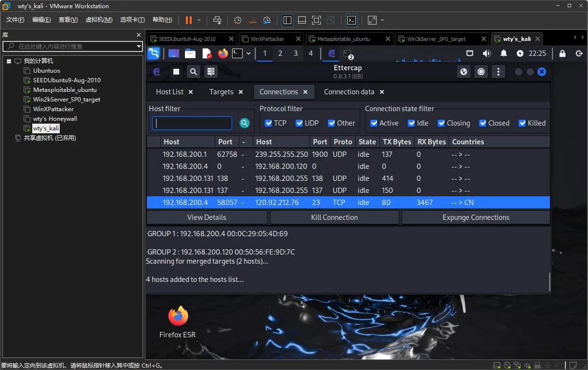Launch Firefox from the Kali panel
Viewport: 588px width, 370px height.
click(x=222, y=53)
